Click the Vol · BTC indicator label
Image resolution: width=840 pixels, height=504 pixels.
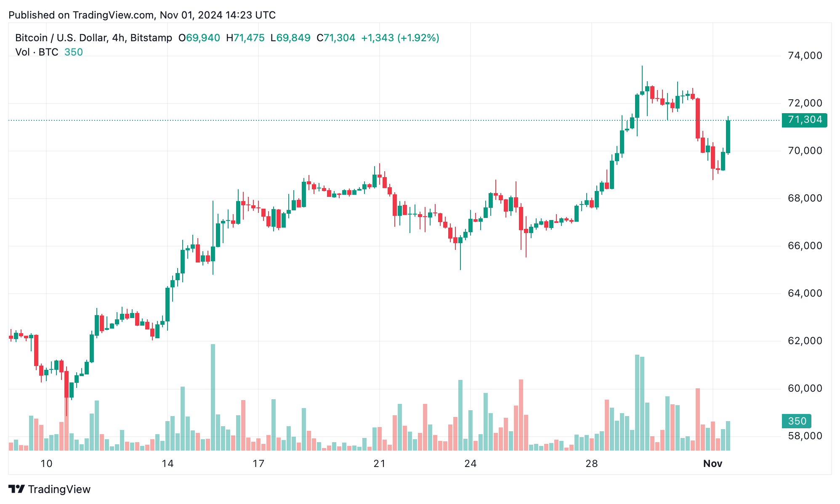(x=37, y=52)
